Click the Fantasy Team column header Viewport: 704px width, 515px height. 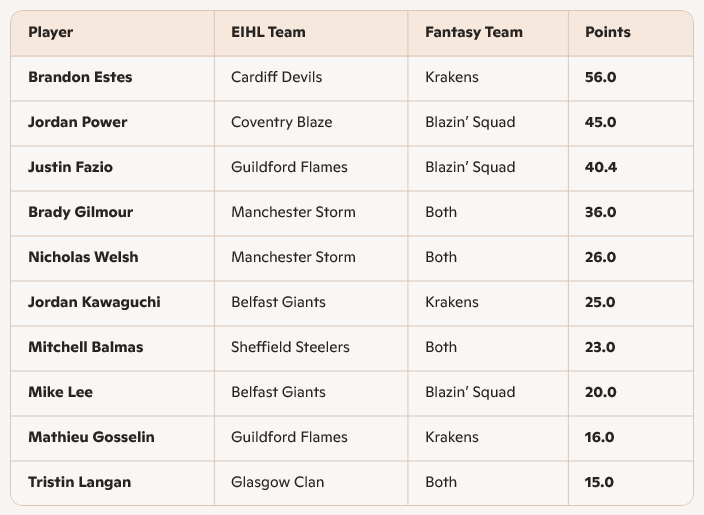coord(473,32)
